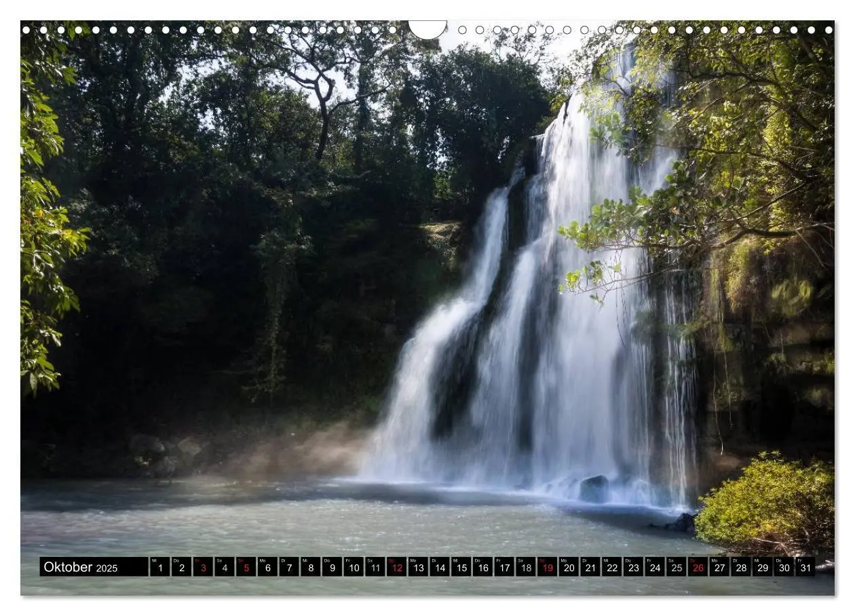Click day 17 cell

[x=504, y=567]
